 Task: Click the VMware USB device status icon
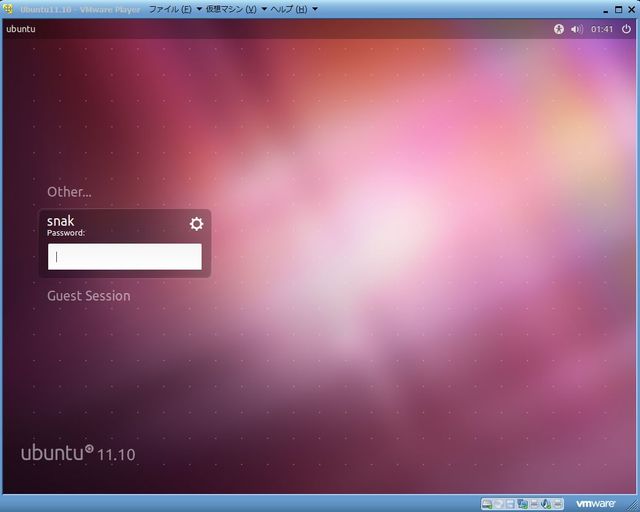point(558,504)
